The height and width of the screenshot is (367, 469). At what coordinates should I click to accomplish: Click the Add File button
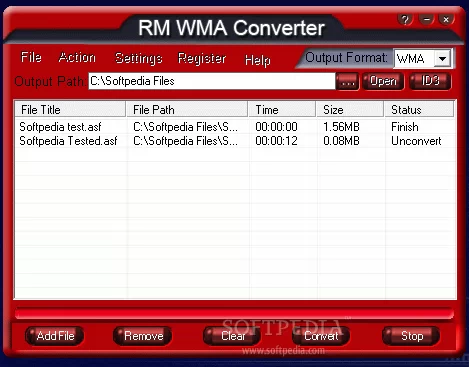coord(55,336)
